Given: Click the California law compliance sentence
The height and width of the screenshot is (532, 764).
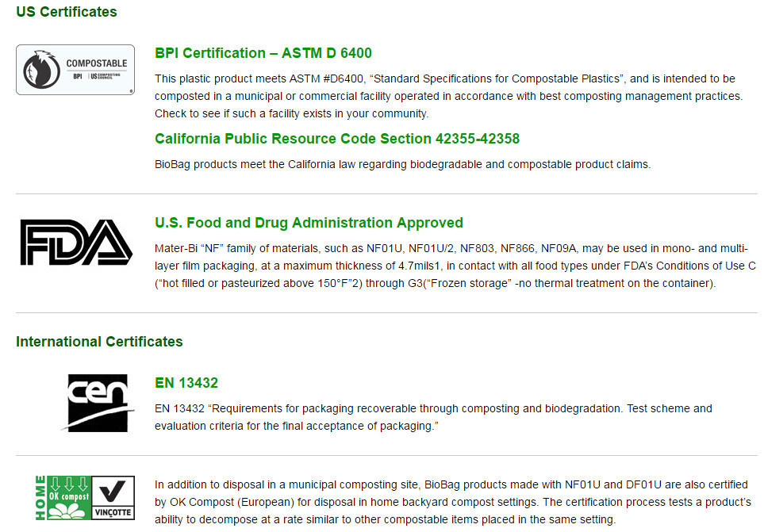Looking at the screenshot, I should pos(402,164).
